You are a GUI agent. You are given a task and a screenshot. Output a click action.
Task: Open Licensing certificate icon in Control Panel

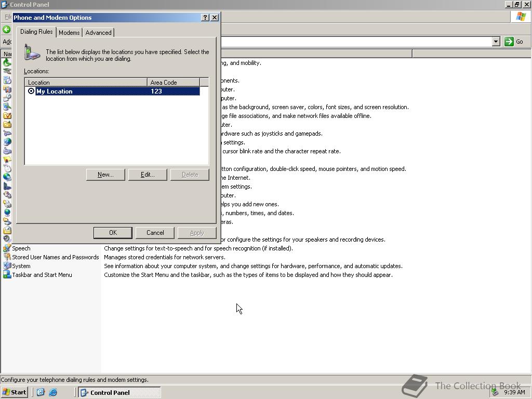pyautogui.click(x=7, y=160)
